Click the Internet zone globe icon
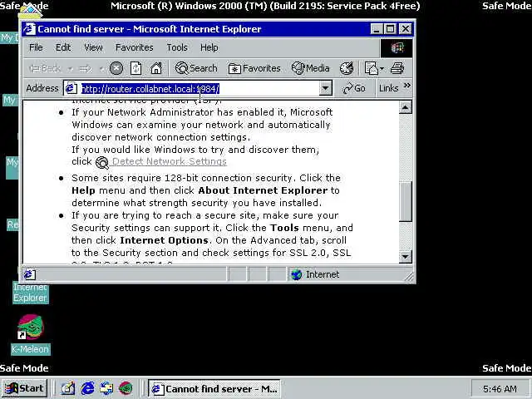The height and width of the screenshot is (399, 532). [x=296, y=274]
